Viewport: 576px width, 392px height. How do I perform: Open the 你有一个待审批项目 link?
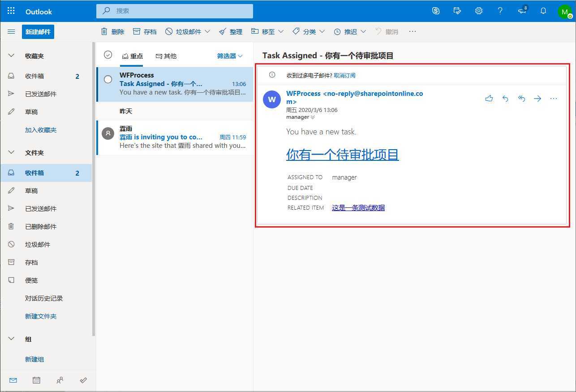click(x=343, y=155)
